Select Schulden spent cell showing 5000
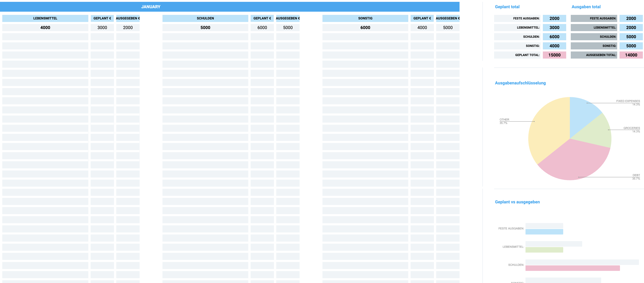644x283 pixels. click(288, 27)
